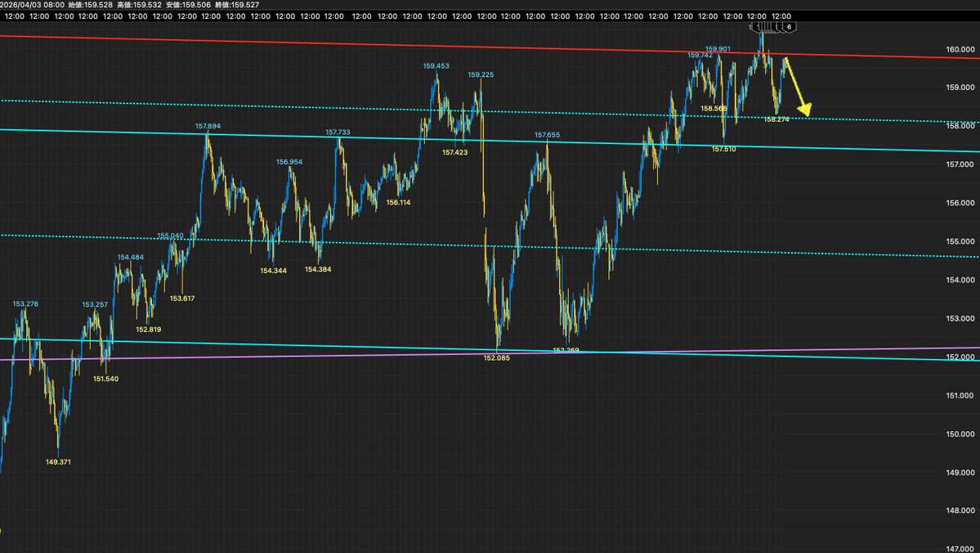Click the 156.114 low label
Image resolution: width=980 pixels, height=553 pixels.
(x=398, y=202)
